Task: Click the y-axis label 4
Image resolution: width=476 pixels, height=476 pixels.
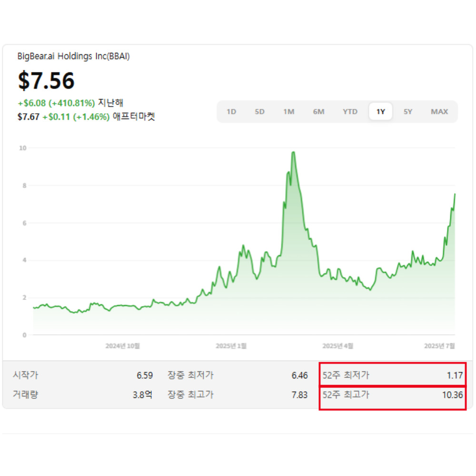Action: 25,260
